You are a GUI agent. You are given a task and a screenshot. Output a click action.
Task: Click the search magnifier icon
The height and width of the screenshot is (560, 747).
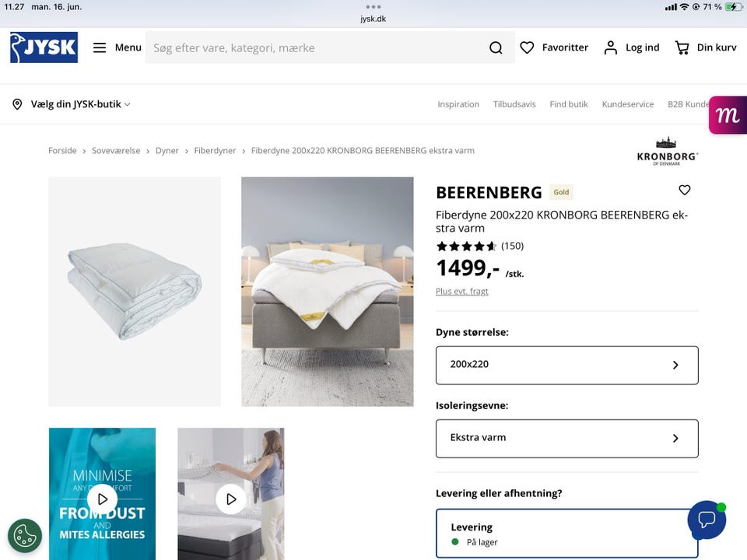[x=496, y=47]
